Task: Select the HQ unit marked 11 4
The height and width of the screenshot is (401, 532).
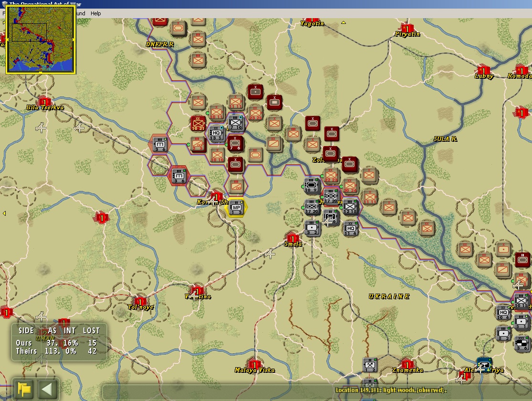Action: point(350,228)
